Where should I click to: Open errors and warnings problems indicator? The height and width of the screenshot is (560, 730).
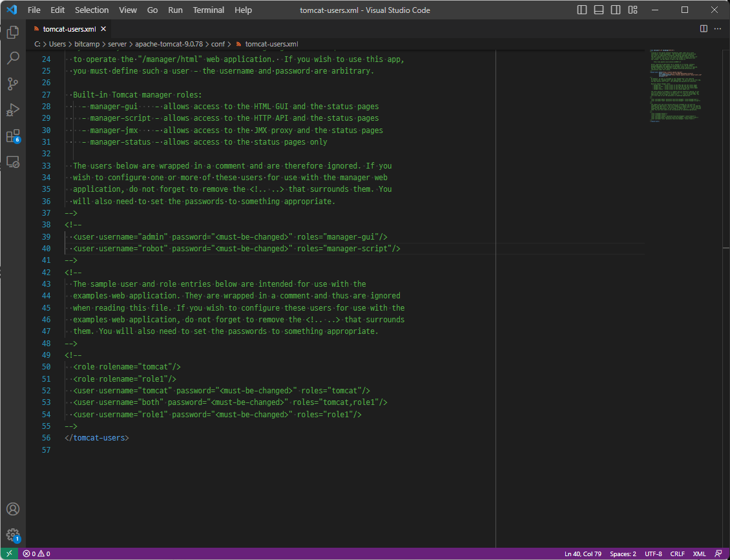point(36,554)
